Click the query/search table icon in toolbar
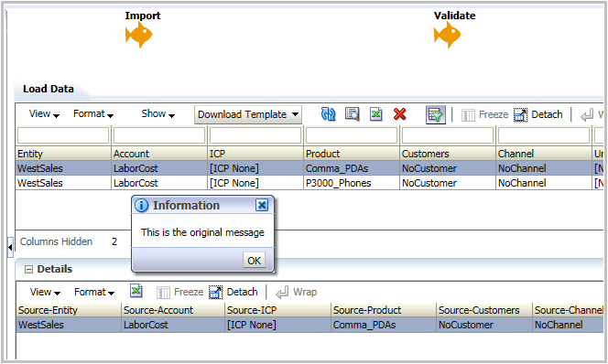The width and height of the screenshot is (608, 364). [353, 114]
